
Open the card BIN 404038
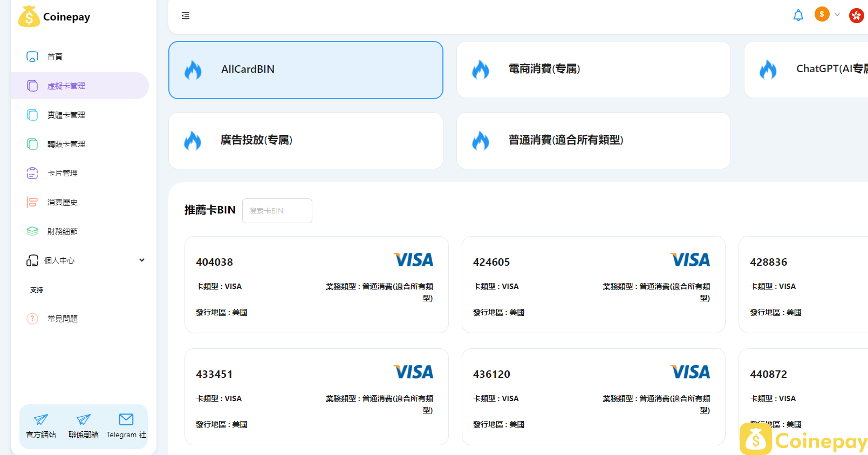(x=317, y=285)
